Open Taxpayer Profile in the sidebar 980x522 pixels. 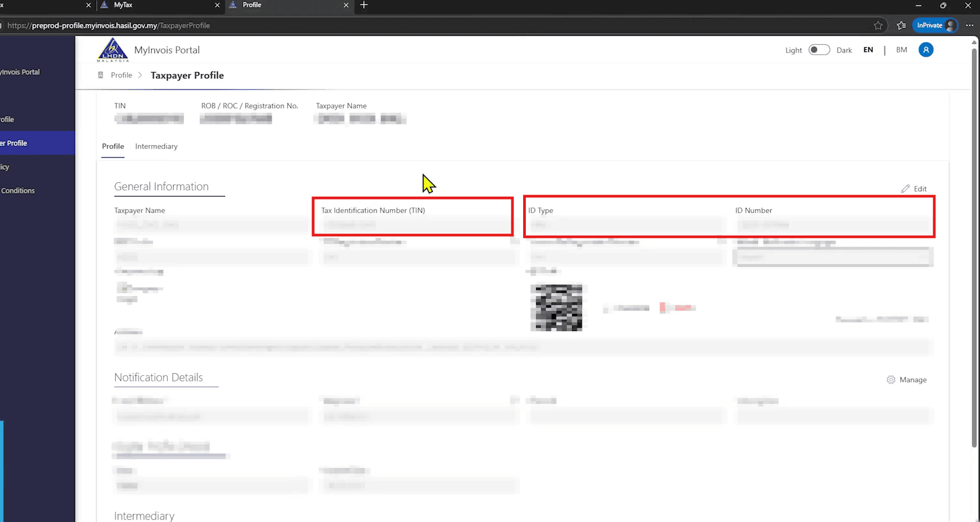coord(37,143)
